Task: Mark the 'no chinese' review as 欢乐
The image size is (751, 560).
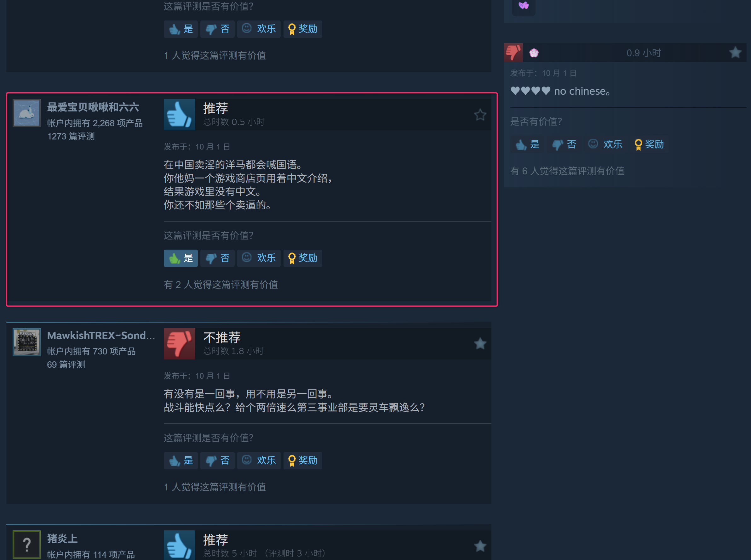Action: [x=605, y=144]
